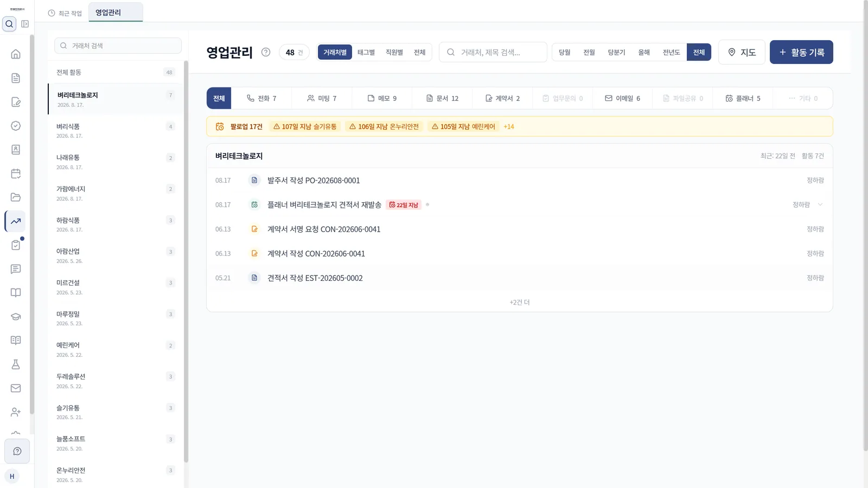
Task: Open the 영업관리 tab
Action: point(116,12)
